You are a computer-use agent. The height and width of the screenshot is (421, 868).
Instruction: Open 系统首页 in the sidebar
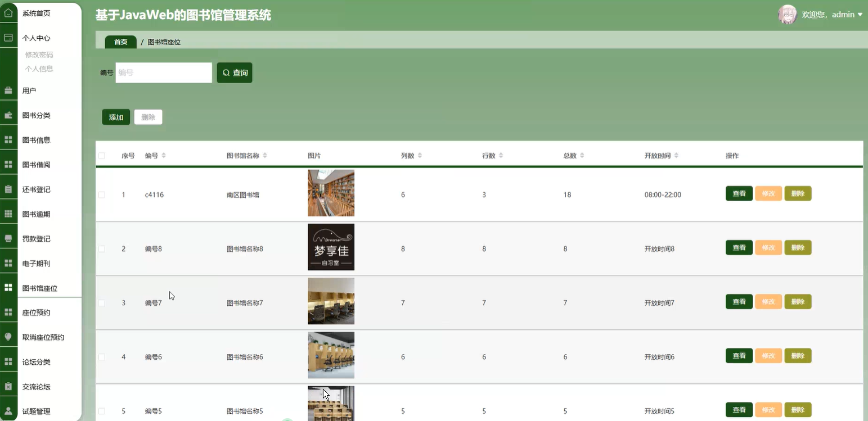click(x=37, y=13)
